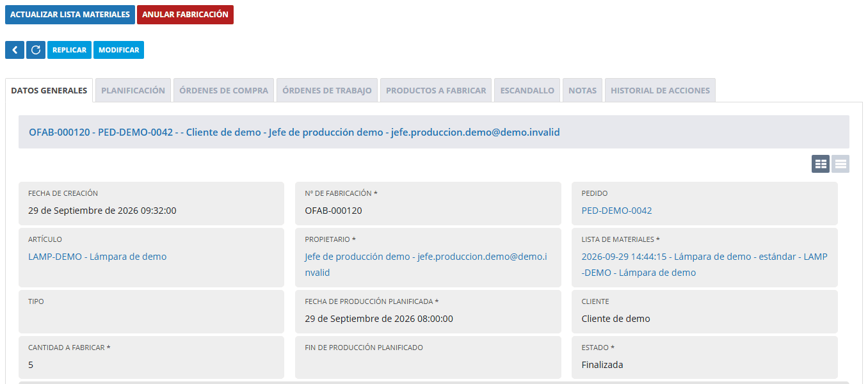Click the OFAB-000120 header title text
This screenshot has height=384, width=868.
(294, 132)
